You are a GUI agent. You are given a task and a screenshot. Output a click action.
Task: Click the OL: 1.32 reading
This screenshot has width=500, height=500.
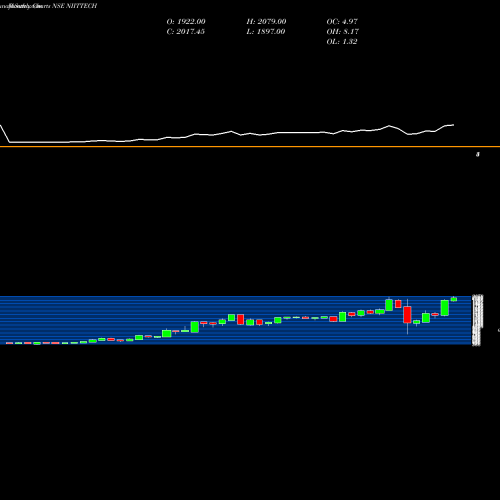click(x=342, y=42)
